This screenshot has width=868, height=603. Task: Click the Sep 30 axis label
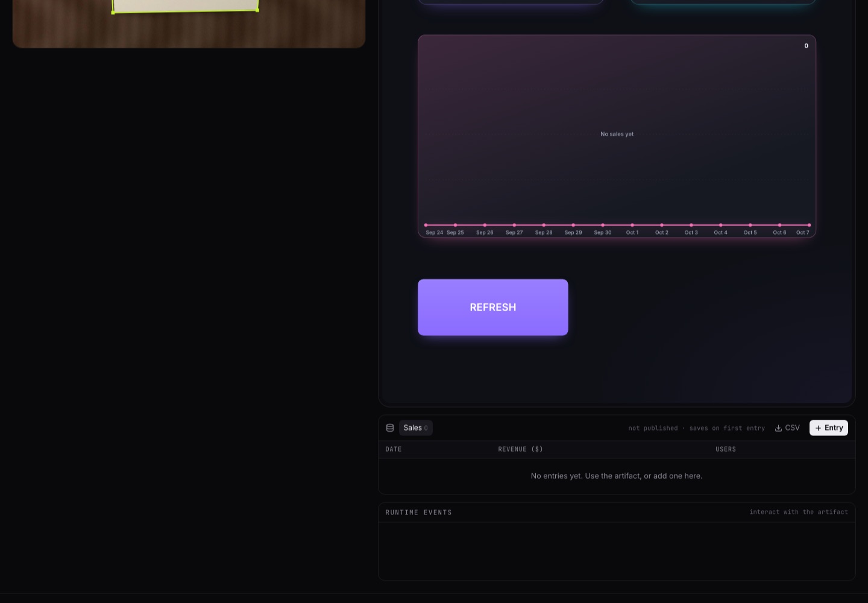603,233
